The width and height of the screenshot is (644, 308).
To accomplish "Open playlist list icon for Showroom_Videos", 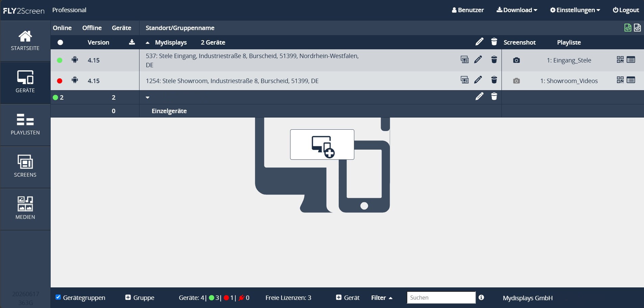I will (631, 80).
